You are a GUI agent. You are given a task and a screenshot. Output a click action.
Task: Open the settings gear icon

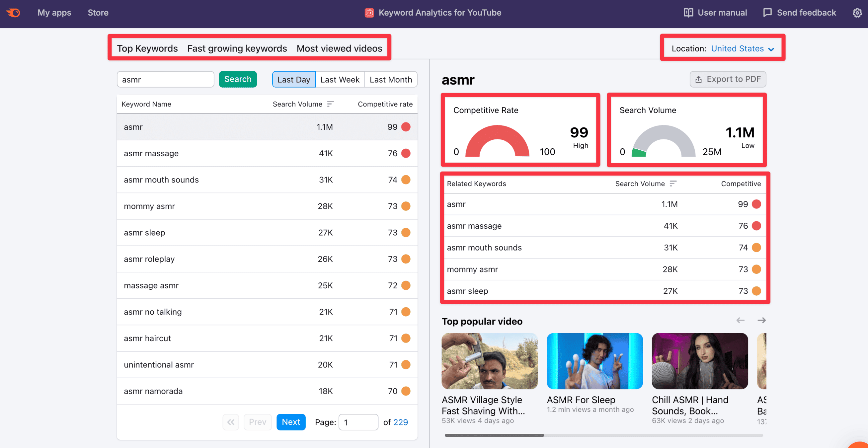pyautogui.click(x=857, y=13)
